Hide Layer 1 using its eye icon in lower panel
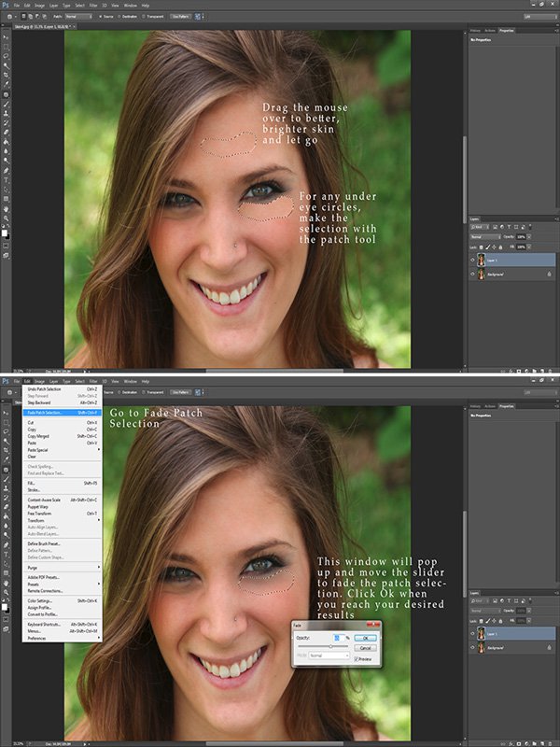 (x=471, y=632)
